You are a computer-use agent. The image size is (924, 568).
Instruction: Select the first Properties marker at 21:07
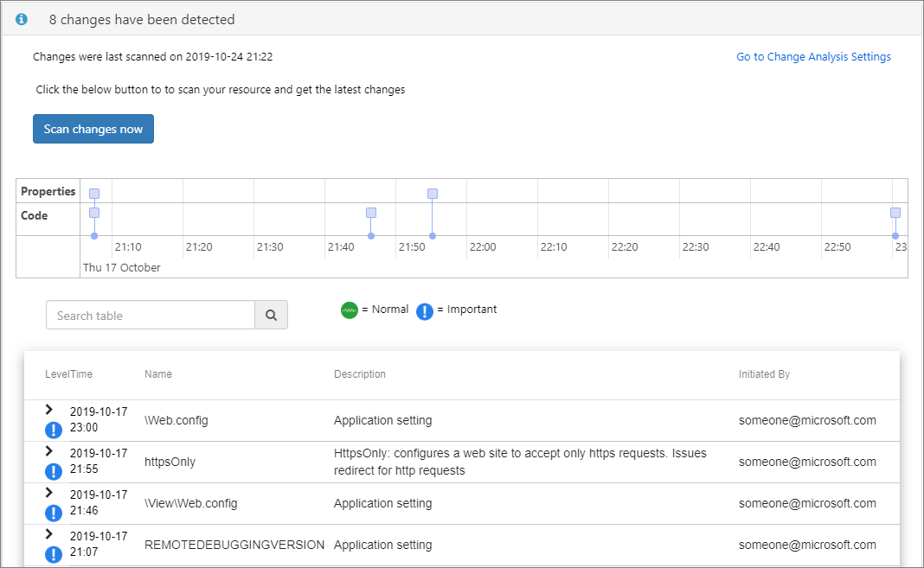(94, 194)
